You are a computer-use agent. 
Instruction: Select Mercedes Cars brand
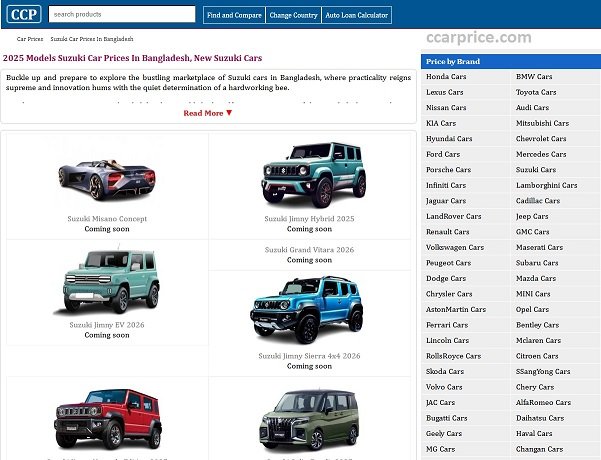click(x=541, y=154)
